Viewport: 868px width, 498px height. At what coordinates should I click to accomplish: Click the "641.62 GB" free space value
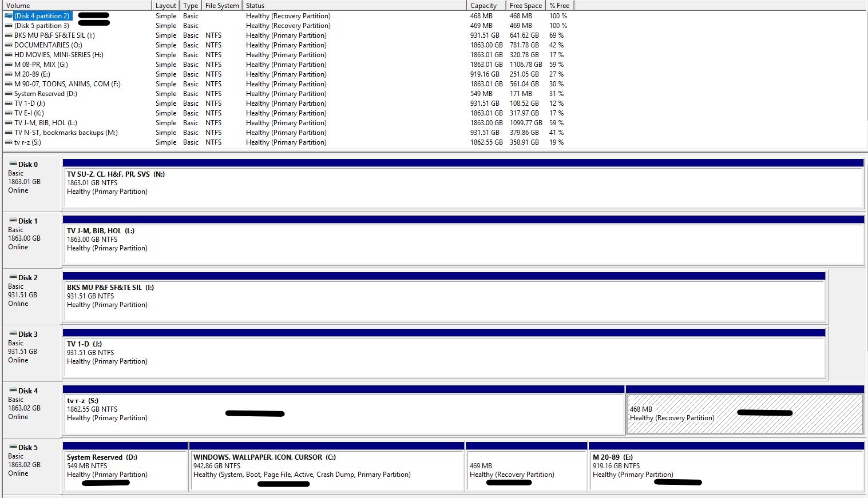(x=524, y=35)
